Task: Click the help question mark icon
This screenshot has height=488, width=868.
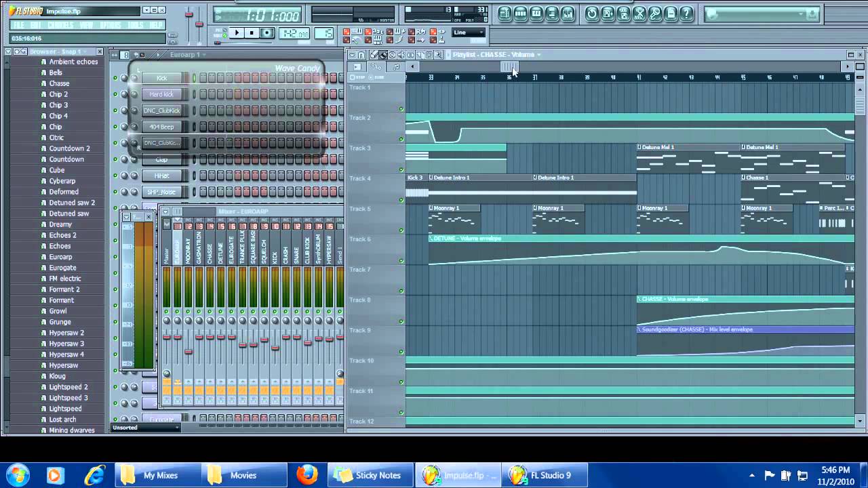Action: pos(686,14)
